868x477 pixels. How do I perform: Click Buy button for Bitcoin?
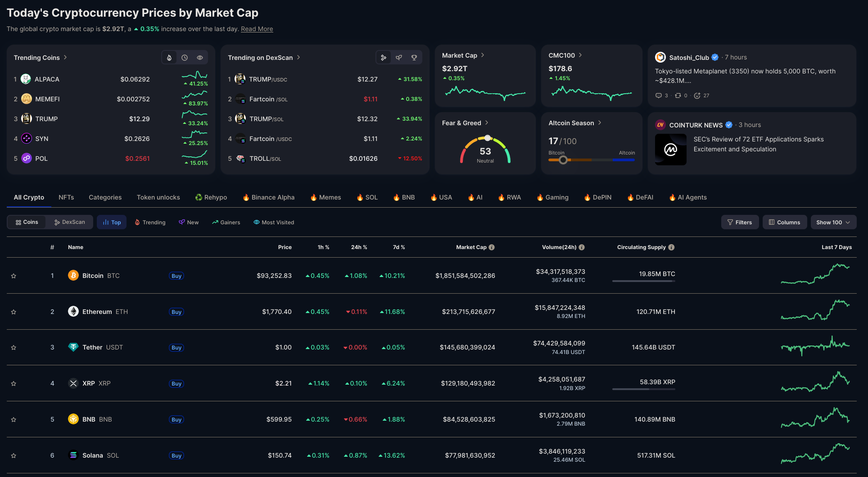(176, 276)
